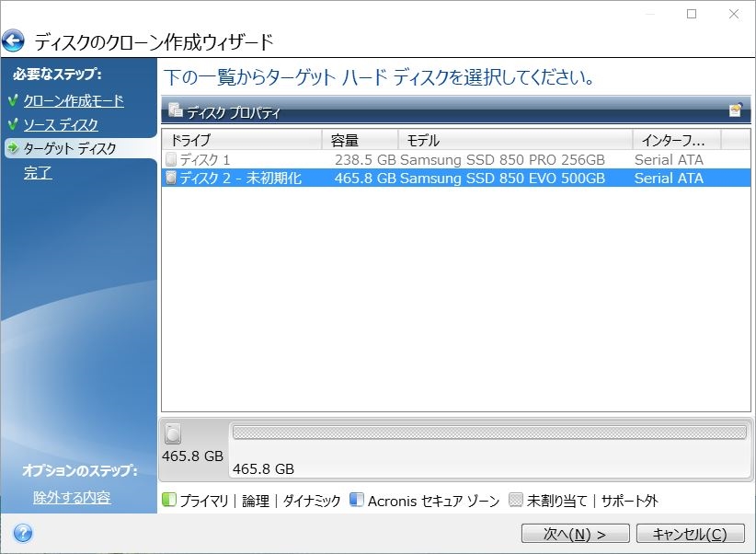Click the gray unallocated legend swatch

coord(515,500)
